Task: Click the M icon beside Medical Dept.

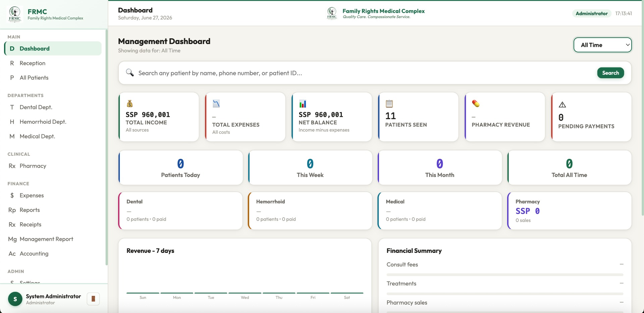Action: pyautogui.click(x=12, y=136)
